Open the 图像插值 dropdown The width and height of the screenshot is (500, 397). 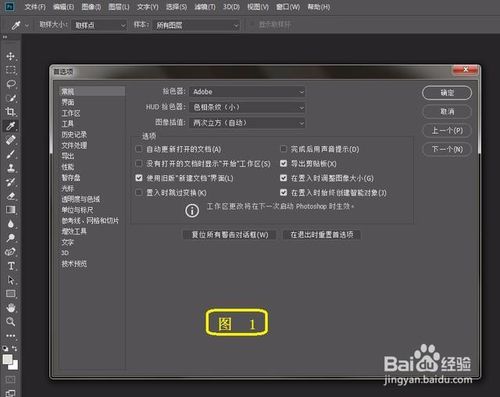click(247, 123)
